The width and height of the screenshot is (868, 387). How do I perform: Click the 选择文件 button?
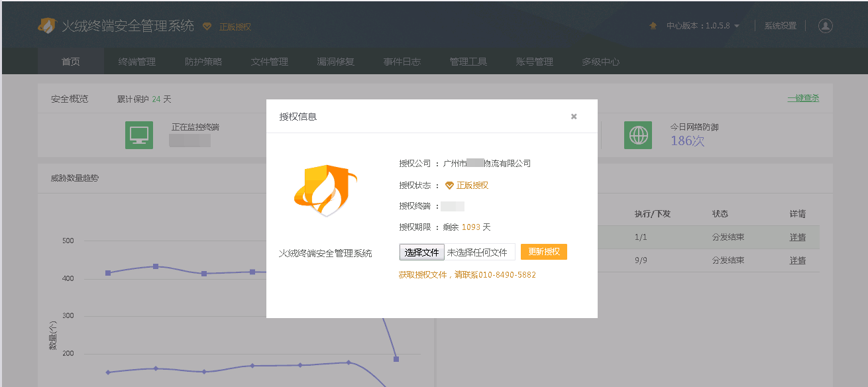421,252
